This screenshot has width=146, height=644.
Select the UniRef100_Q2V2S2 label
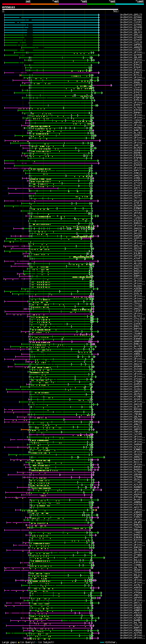(131, 163)
